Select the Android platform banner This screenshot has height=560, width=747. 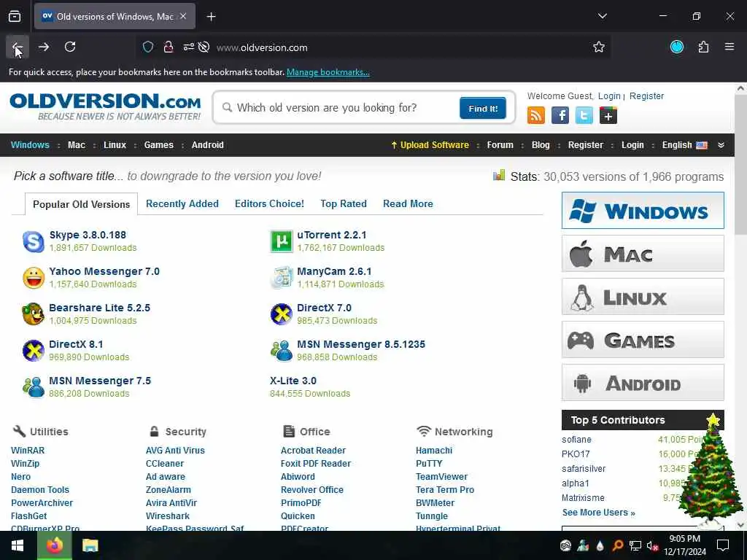point(643,383)
